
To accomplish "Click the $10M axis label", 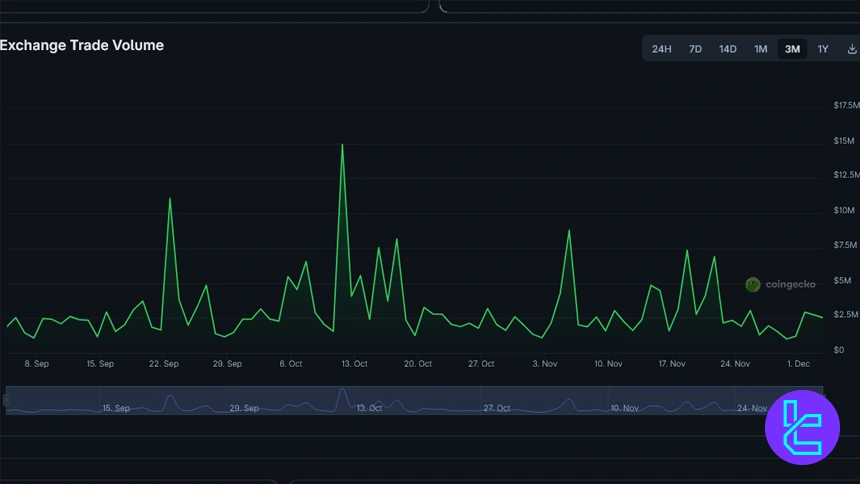I will 844,210.
